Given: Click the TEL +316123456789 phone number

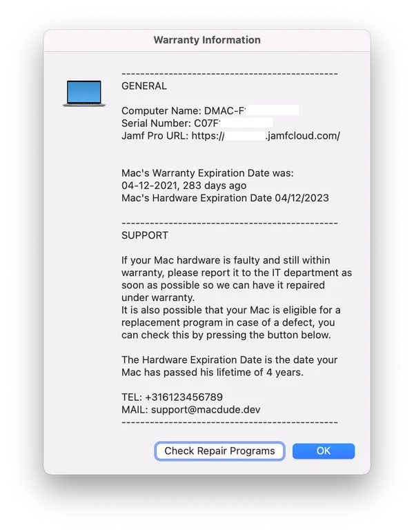Looking at the screenshot, I should pyautogui.click(x=172, y=397).
